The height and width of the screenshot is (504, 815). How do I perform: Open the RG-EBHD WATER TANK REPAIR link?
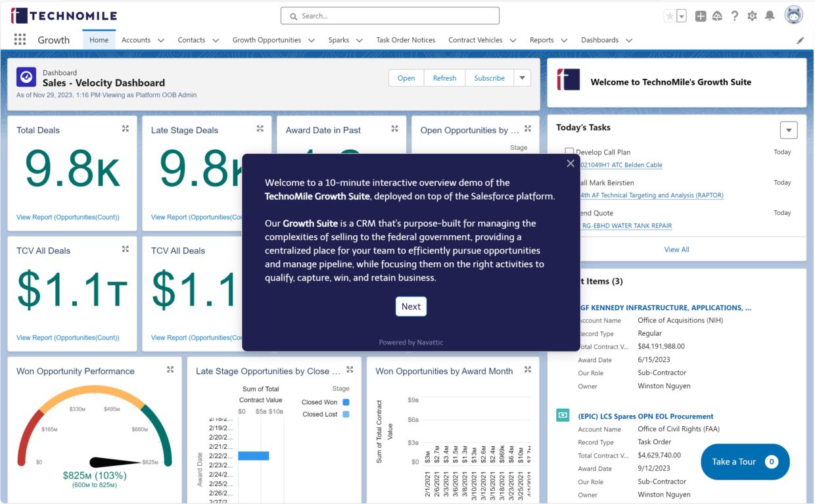pos(627,226)
